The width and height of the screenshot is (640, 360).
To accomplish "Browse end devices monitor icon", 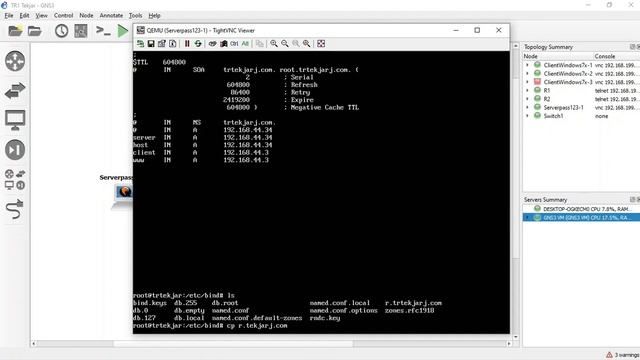I will click(15, 120).
